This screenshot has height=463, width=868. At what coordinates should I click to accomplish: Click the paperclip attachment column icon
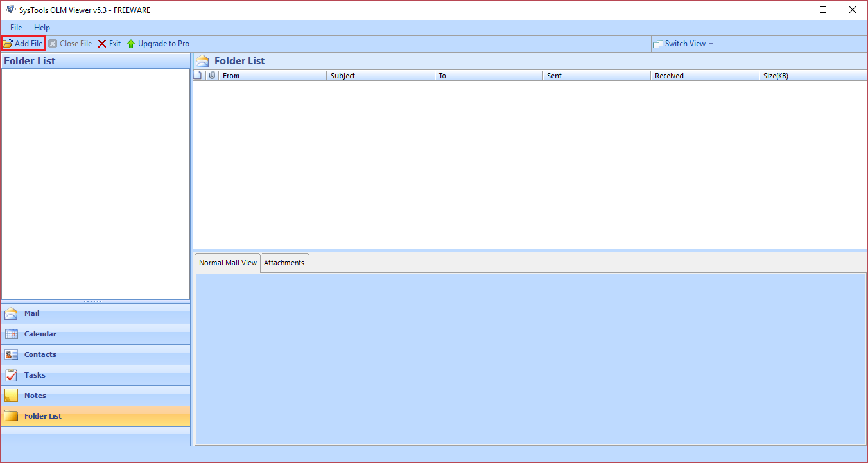(212, 75)
